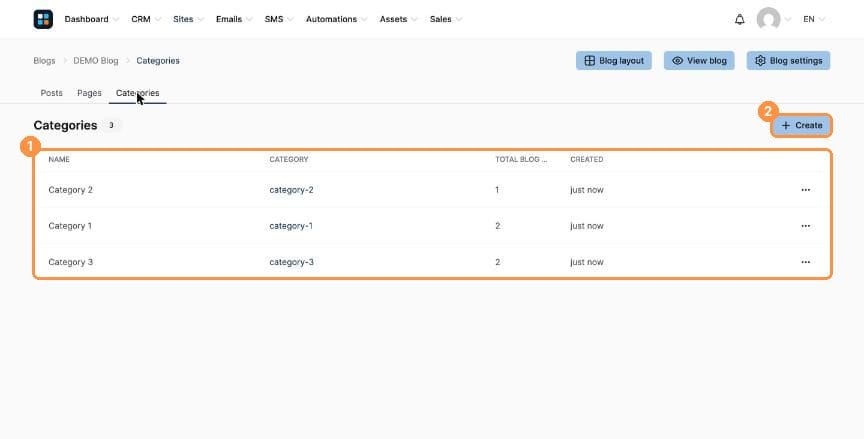Click the Categories page heading

coord(65,126)
